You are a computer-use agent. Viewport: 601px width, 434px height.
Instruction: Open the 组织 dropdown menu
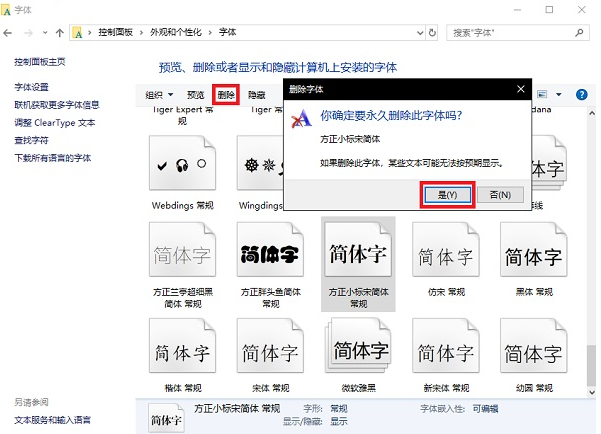click(x=159, y=95)
